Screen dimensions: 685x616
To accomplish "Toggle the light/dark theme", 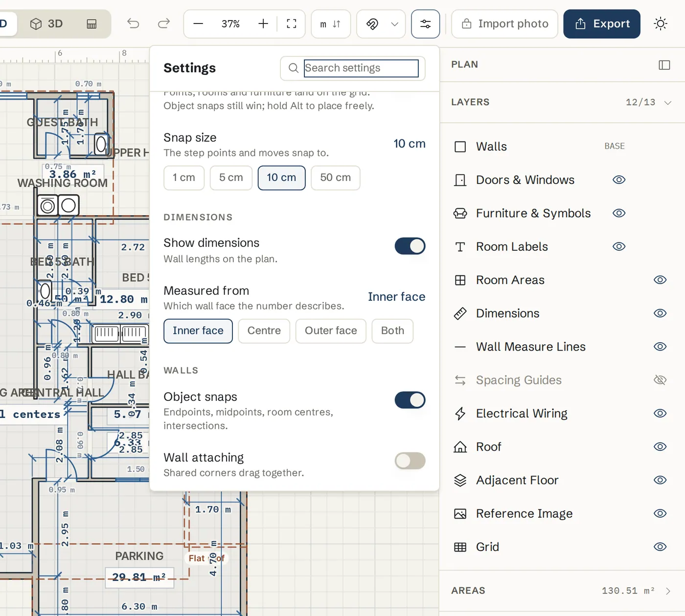I will pyautogui.click(x=661, y=23).
